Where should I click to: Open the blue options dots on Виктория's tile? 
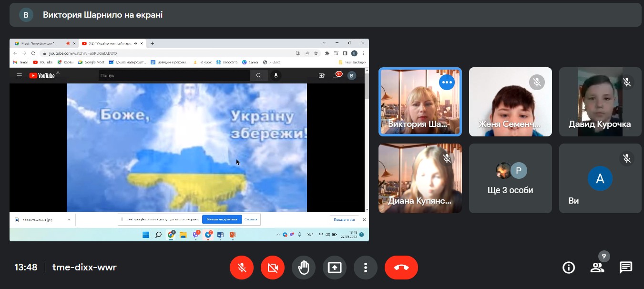click(447, 83)
